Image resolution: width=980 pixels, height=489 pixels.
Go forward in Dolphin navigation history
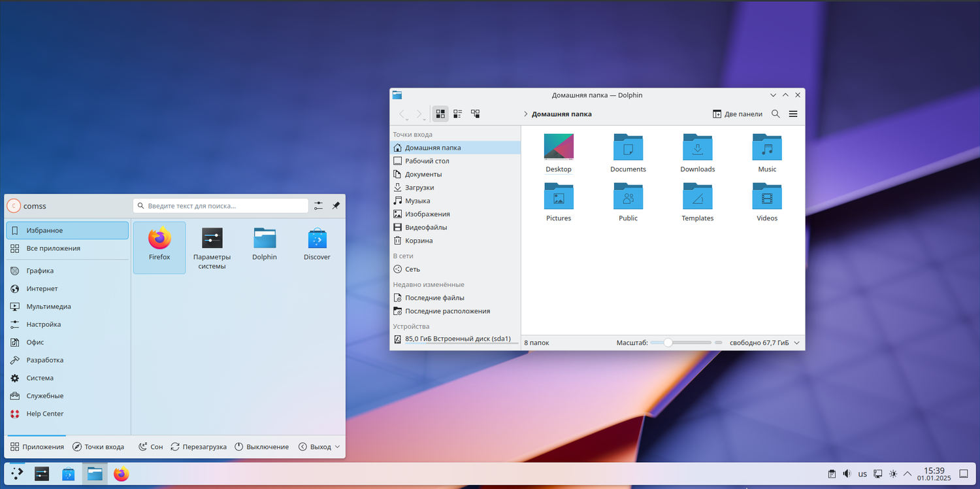pyautogui.click(x=419, y=114)
